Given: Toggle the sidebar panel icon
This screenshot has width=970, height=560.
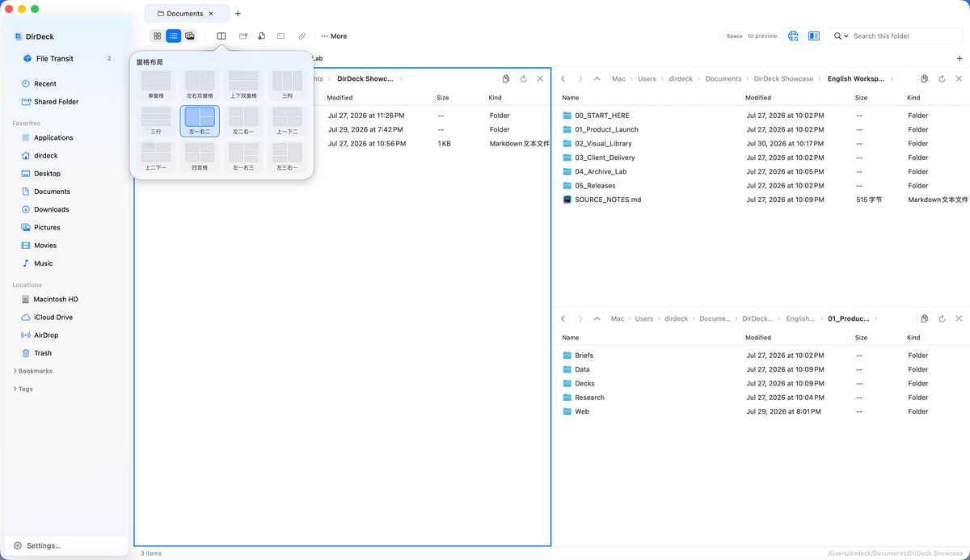Looking at the screenshot, I should tap(814, 36).
